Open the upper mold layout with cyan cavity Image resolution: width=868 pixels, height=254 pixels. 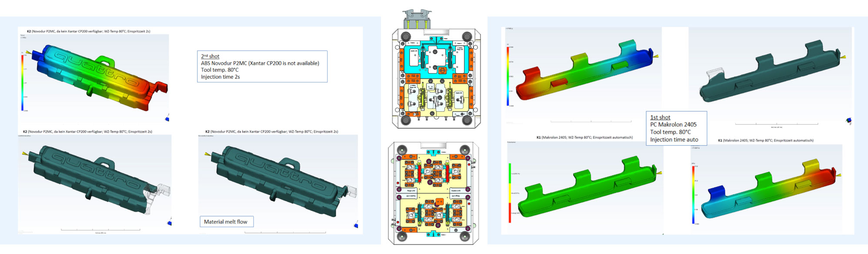436,78
